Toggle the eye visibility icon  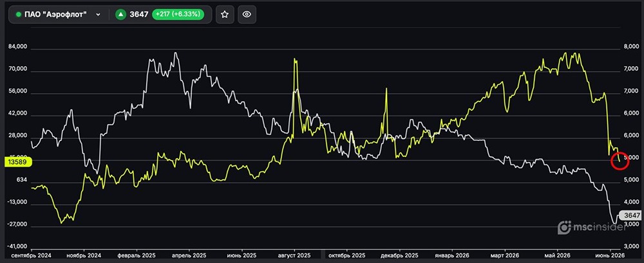[x=247, y=14]
